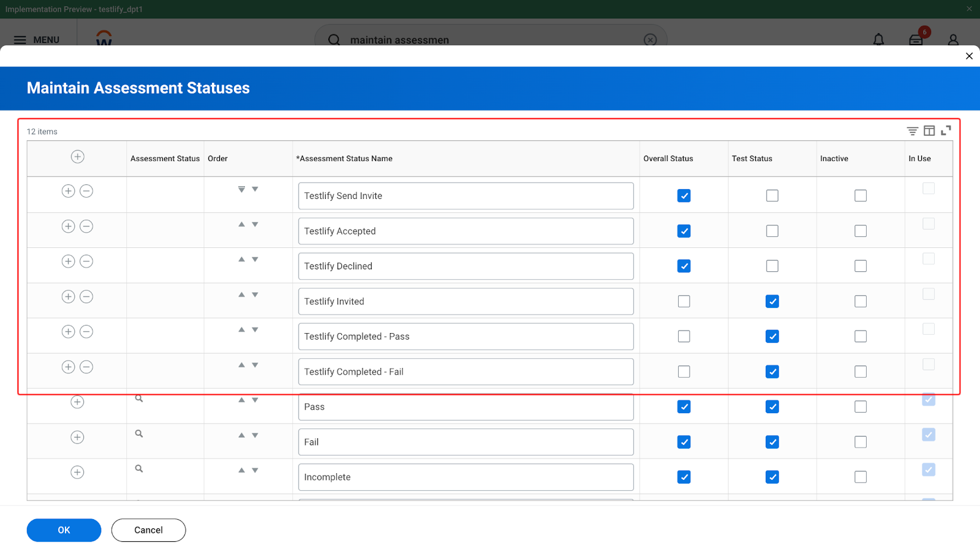Screen dimensions: 980x554
Task: Close the Maintain Assessment Statuses dialog
Action: click(x=969, y=56)
